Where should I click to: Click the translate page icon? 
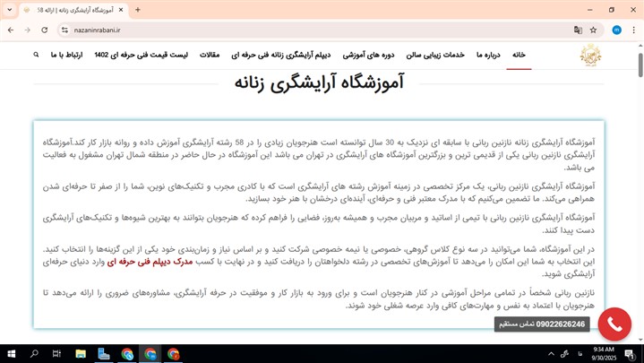coord(578,30)
